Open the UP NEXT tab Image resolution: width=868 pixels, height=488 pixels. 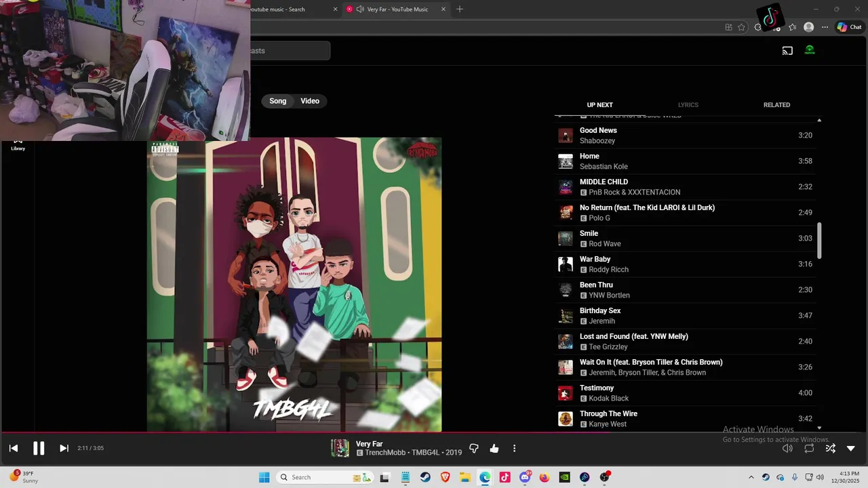(x=599, y=105)
